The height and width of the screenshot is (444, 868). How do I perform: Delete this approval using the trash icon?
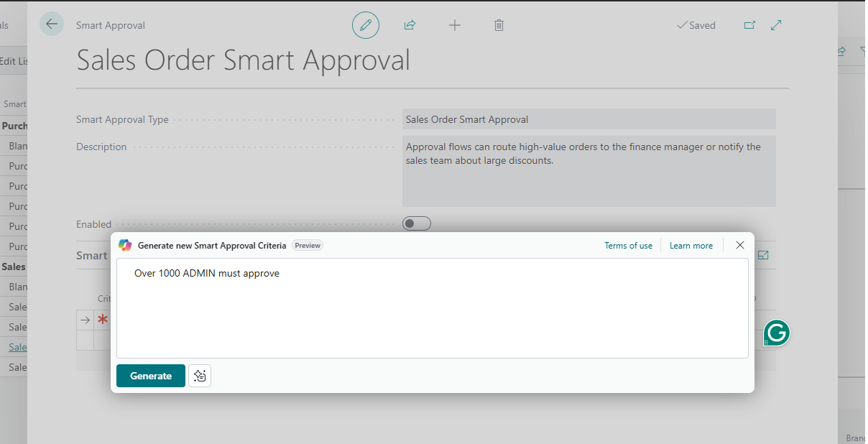[x=499, y=24]
